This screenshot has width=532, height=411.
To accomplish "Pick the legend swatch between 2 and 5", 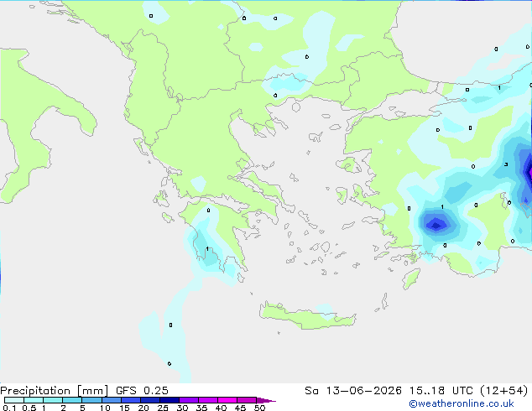I will pyautogui.click(x=72, y=400).
